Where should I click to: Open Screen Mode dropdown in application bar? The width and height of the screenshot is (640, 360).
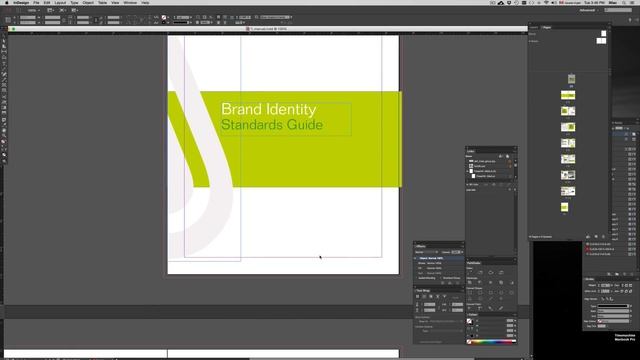point(63,11)
